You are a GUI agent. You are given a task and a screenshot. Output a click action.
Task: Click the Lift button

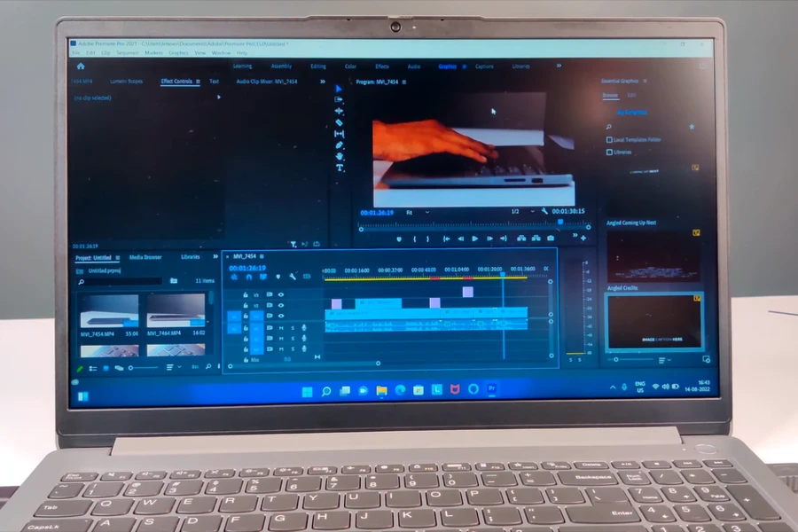point(521,239)
